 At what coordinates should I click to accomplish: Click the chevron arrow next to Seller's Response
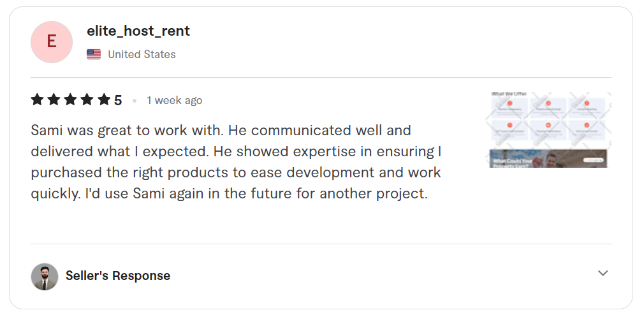pos(603,274)
